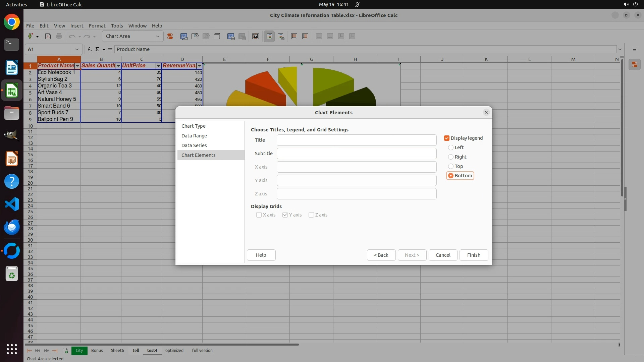Click the Export as PDF icon

click(x=48, y=36)
